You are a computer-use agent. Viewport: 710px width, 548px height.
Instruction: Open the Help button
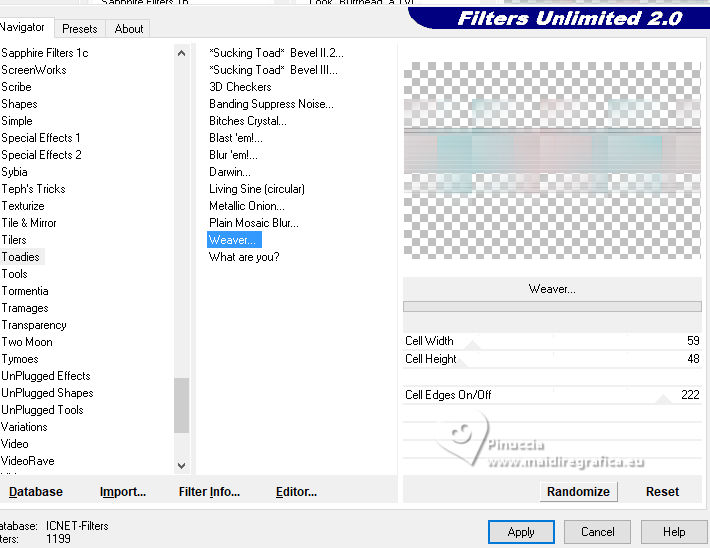(x=674, y=532)
